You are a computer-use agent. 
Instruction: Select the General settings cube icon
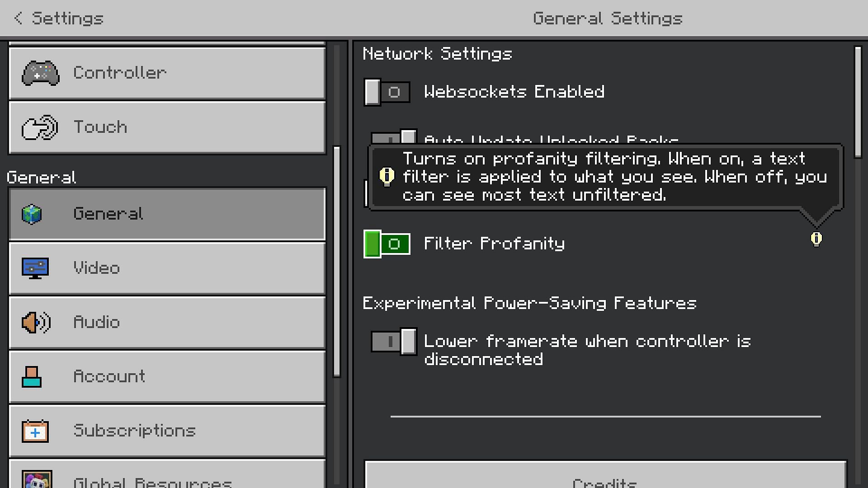pos(33,213)
